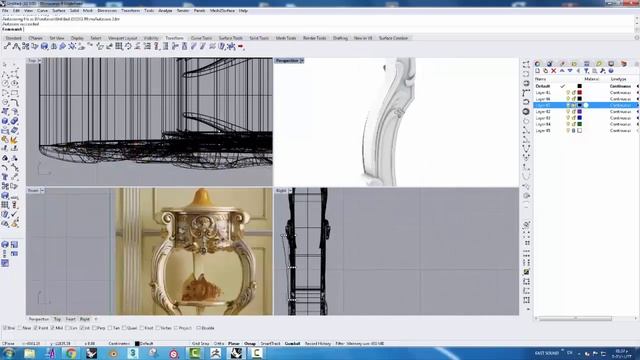This screenshot has height=360, width=640.
Task: Click the Layers panel horizontal scrollbar
Action: tap(576, 318)
